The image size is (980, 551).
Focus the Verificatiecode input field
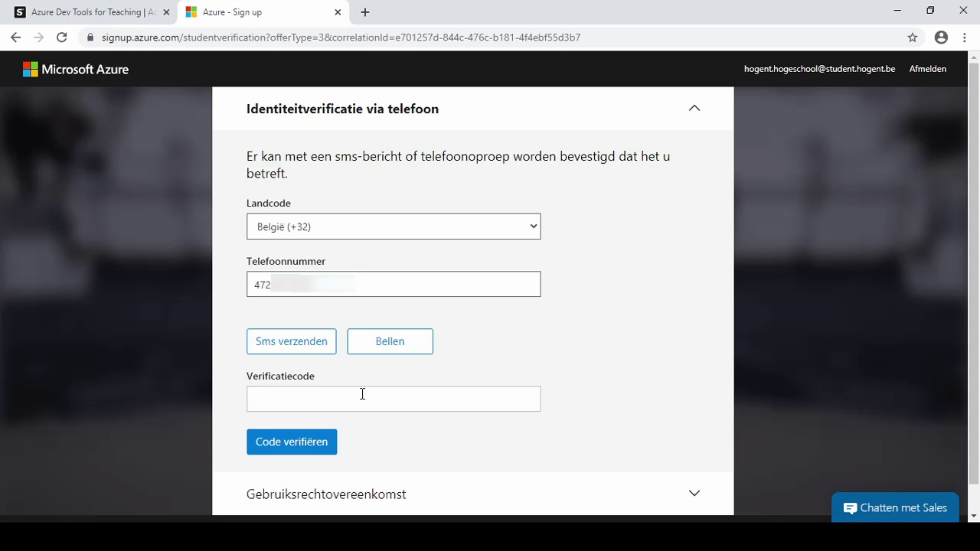click(394, 399)
